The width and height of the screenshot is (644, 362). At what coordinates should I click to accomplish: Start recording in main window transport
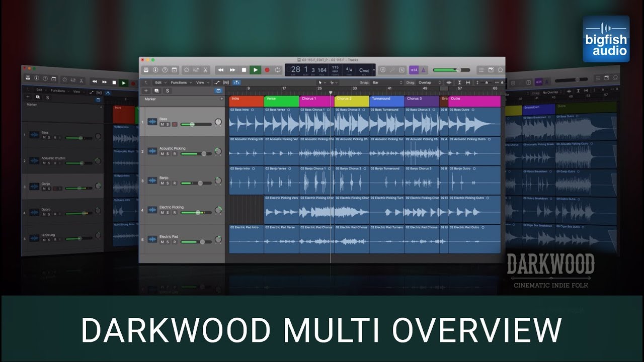click(267, 70)
